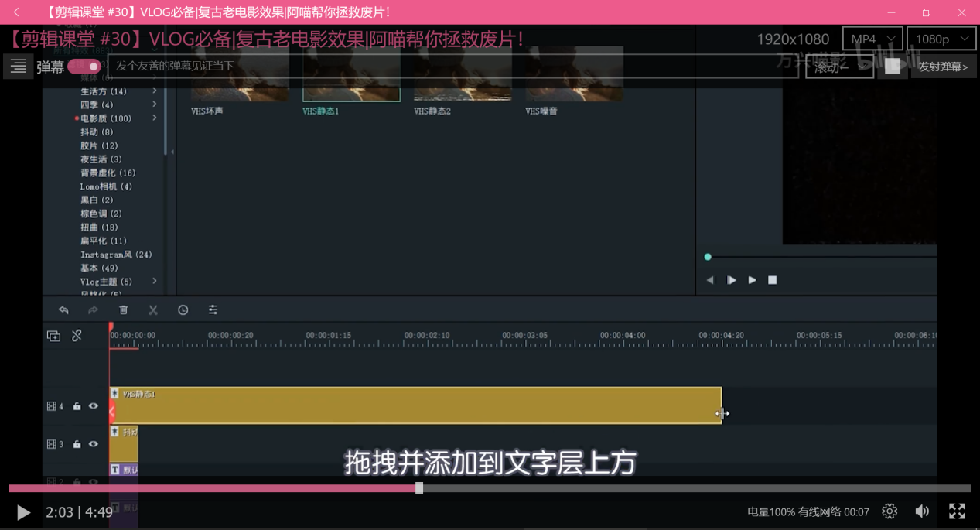Click the clock speed/duration icon
The image size is (980, 530).
pyautogui.click(x=183, y=310)
